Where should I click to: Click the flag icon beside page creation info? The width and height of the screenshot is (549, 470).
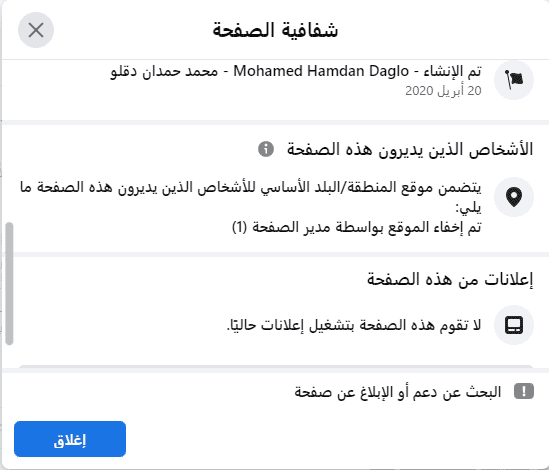tap(514, 80)
